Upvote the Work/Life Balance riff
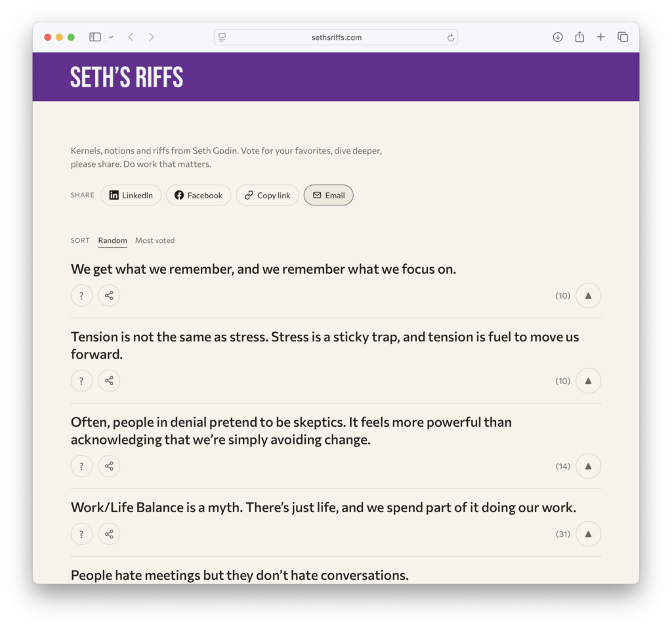 point(588,534)
